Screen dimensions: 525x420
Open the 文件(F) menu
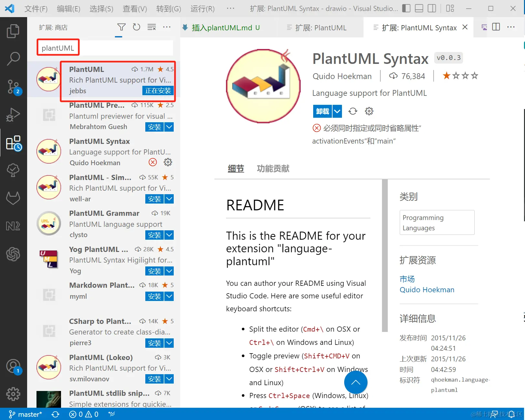[x=36, y=9]
